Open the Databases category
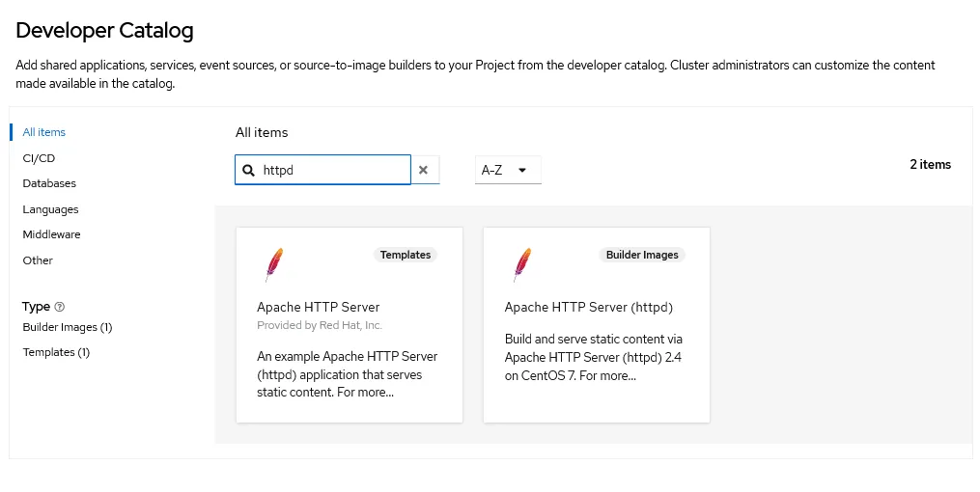The height and width of the screenshot is (492, 980). click(x=49, y=183)
